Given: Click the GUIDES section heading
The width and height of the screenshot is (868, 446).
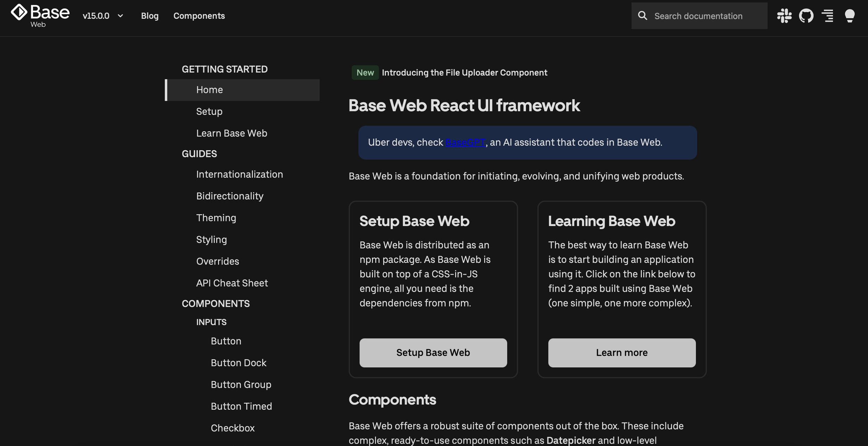Looking at the screenshot, I should (199, 154).
